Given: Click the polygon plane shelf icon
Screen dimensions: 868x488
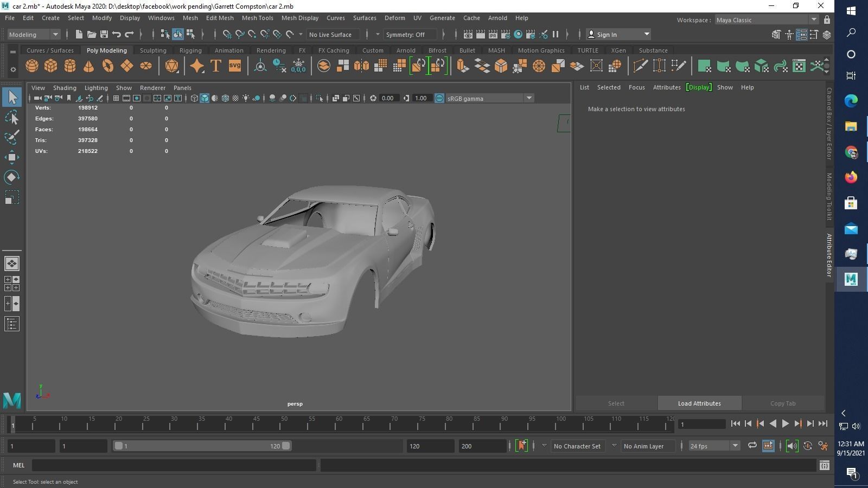Looking at the screenshot, I should pos(127,66).
